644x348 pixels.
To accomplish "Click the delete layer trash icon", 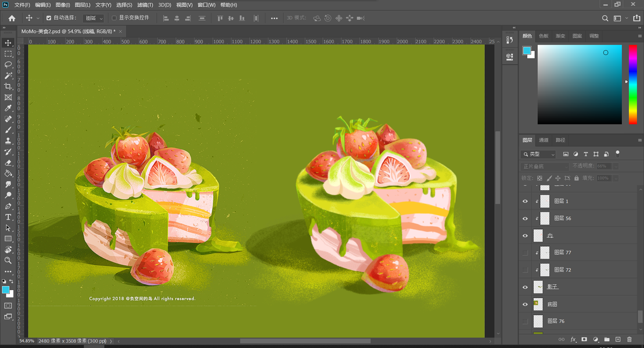I will click(x=629, y=339).
